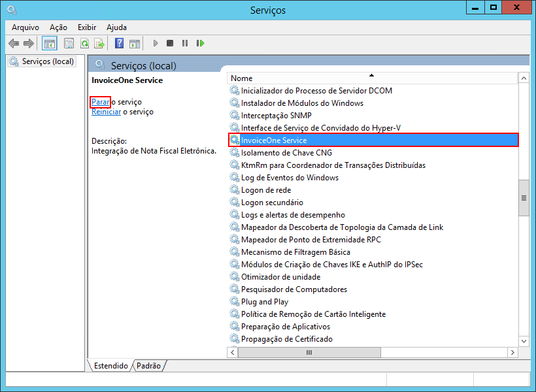Click the gear icon beside Módulos de Criação de Chaves IKE
Screen dimensions: 536x392
234,264
